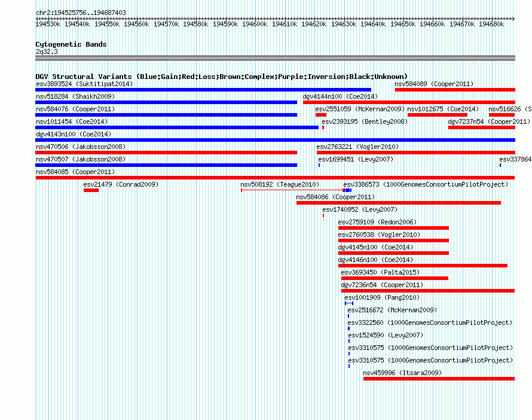Image resolution: width=532 pixels, height=420 pixels.
Task: Open nsv584076 (Cooper2011) variant entry
Action: [75, 109]
